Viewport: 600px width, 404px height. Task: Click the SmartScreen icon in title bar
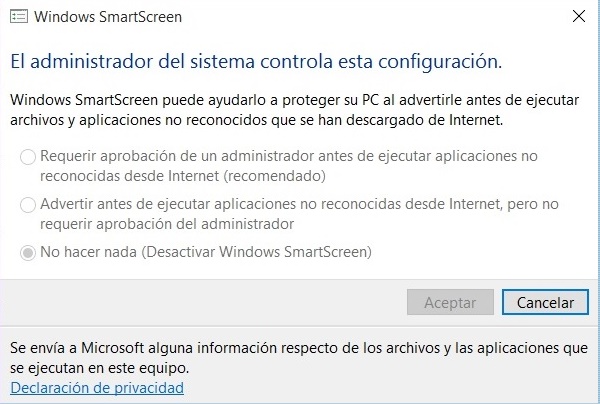[x=19, y=17]
